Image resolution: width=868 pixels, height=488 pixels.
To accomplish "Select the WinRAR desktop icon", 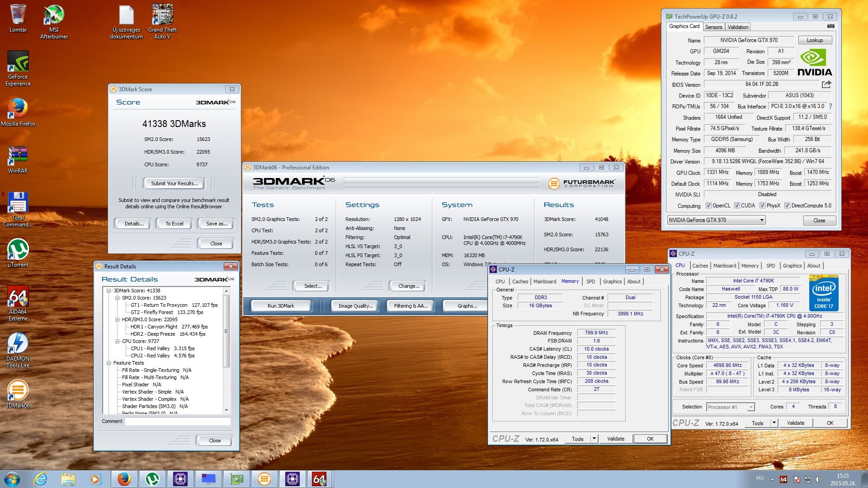I will coord(18,159).
